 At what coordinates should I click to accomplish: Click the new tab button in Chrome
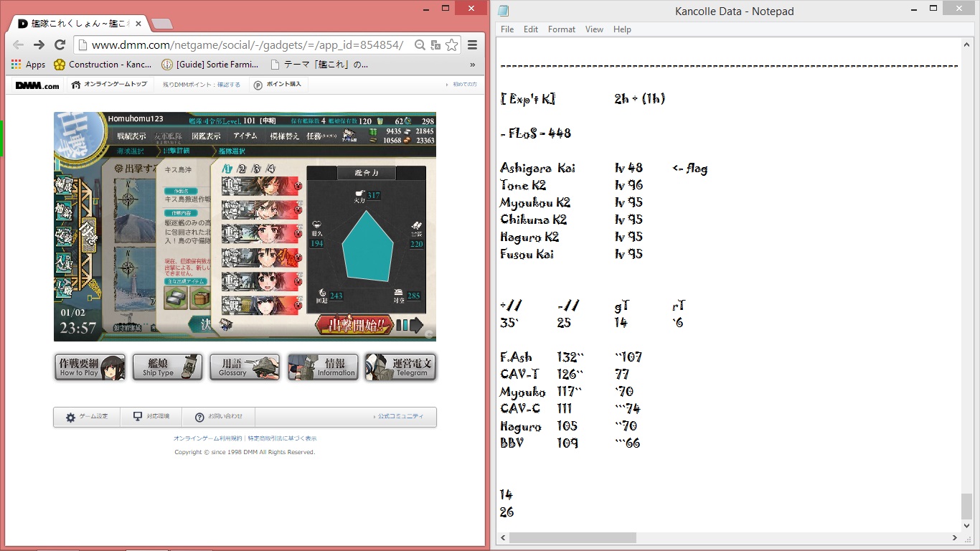[x=162, y=24]
